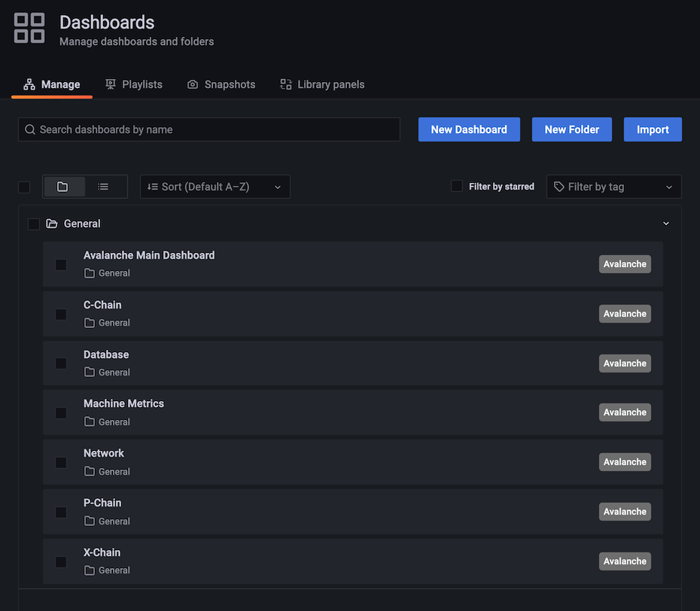Image resolution: width=700 pixels, height=611 pixels.
Task: Click the folder icon under Database
Action: (x=88, y=372)
